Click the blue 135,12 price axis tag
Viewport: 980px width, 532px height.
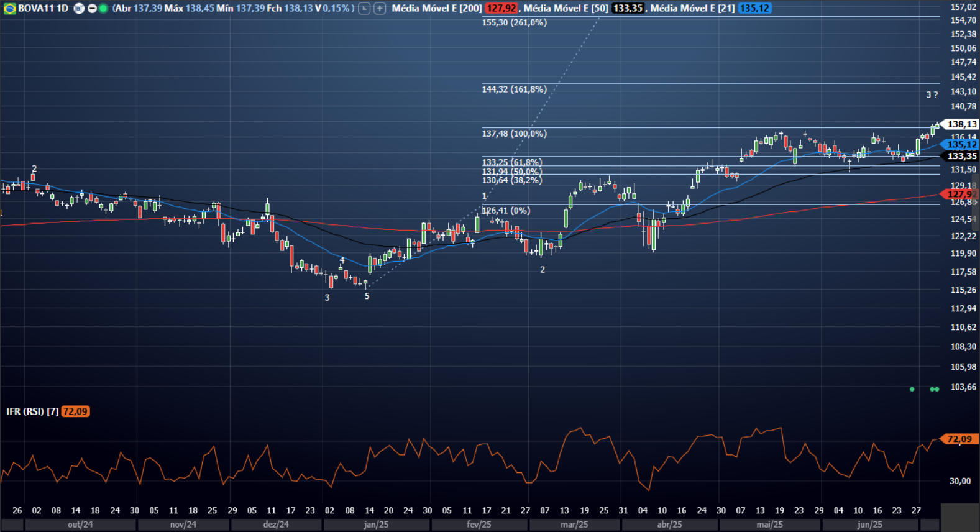tap(961, 145)
